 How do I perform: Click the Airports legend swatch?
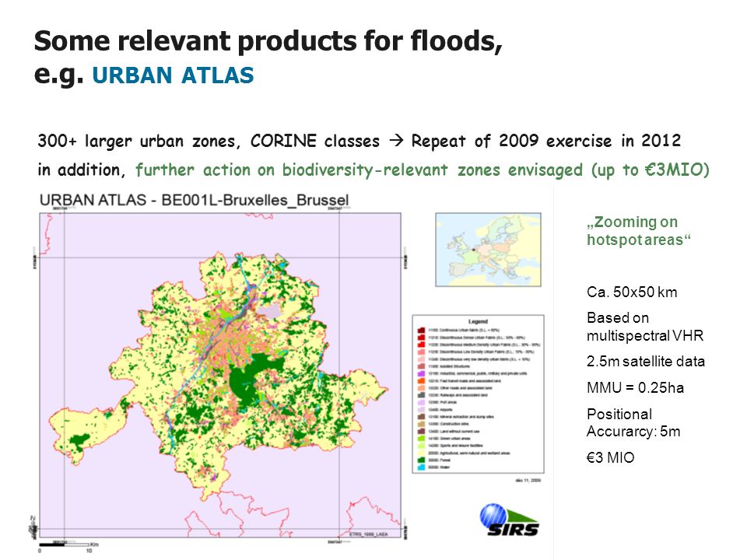click(421, 410)
